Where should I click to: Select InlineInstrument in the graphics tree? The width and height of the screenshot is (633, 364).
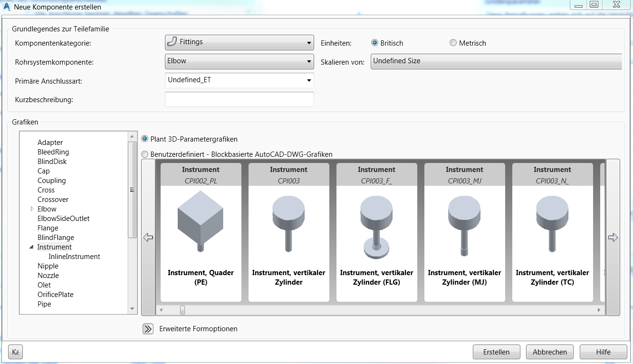[x=75, y=257]
